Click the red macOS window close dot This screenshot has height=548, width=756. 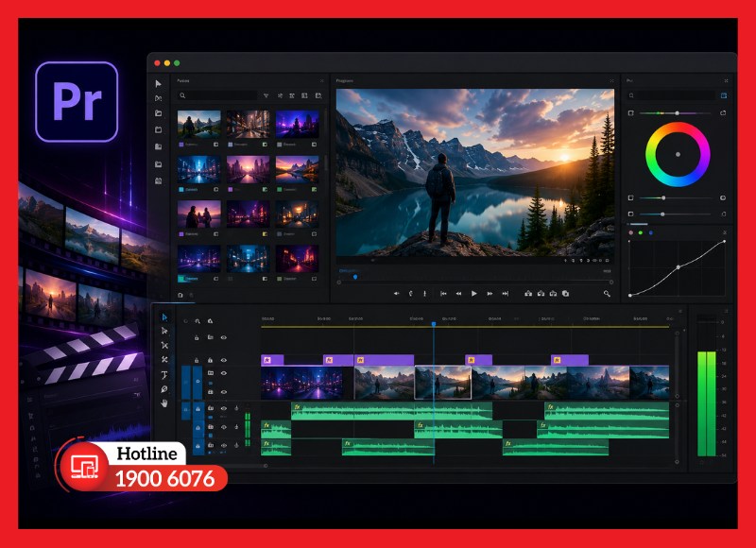(157, 63)
